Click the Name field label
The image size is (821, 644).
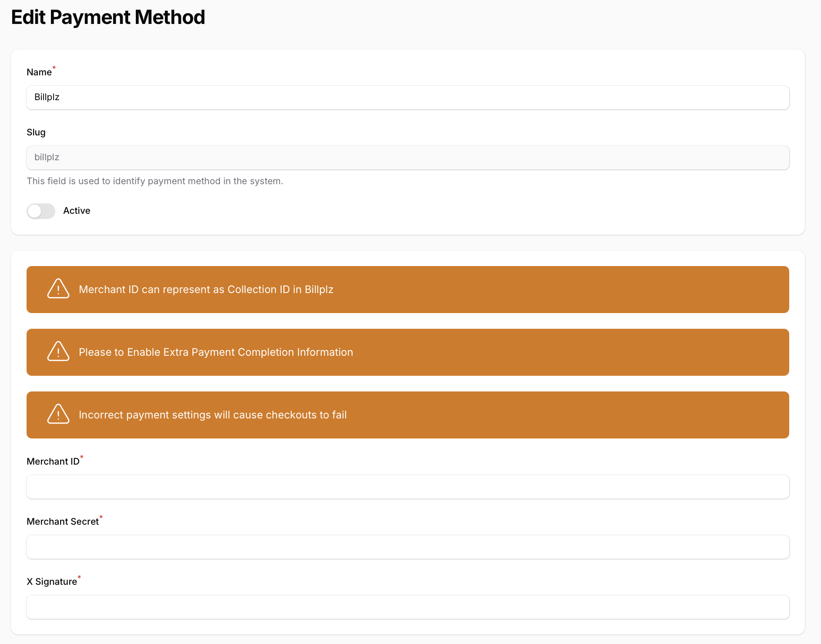(x=39, y=72)
